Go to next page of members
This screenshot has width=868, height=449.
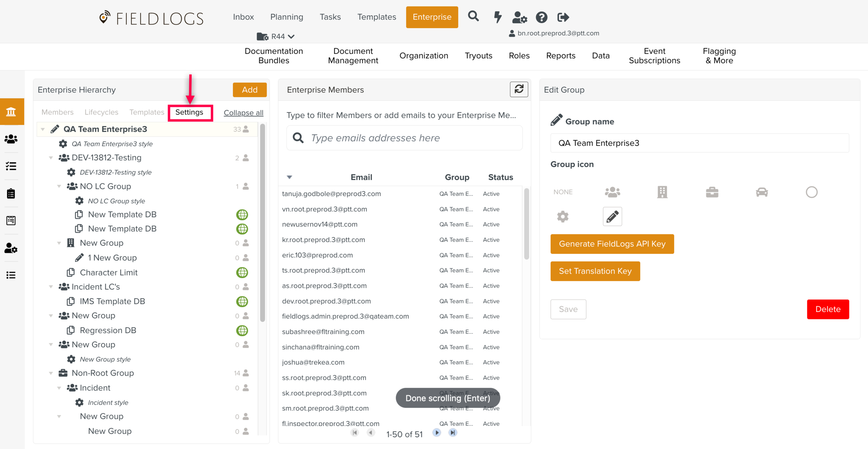pyautogui.click(x=437, y=433)
